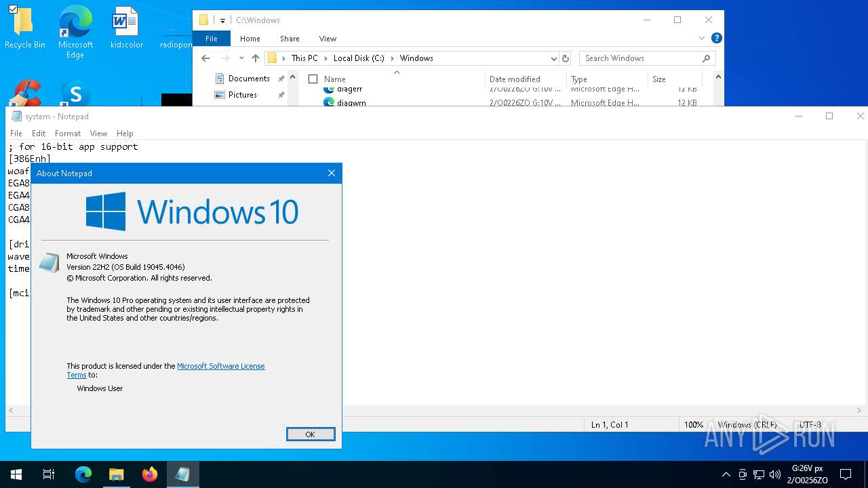This screenshot has height=488, width=868.
Task: Open recent locations dropdown in Explorer
Action: [x=241, y=58]
